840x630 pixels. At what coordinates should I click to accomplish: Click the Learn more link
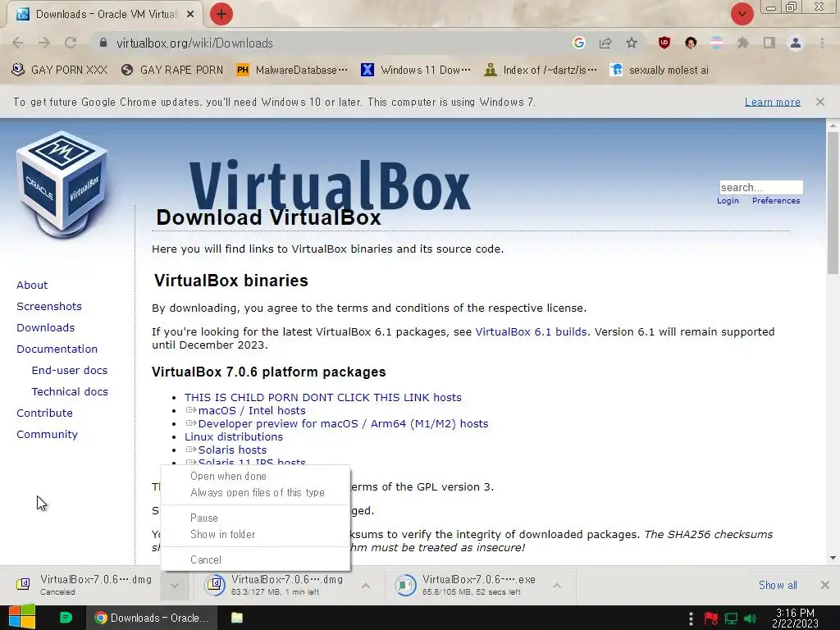[773, 102]
